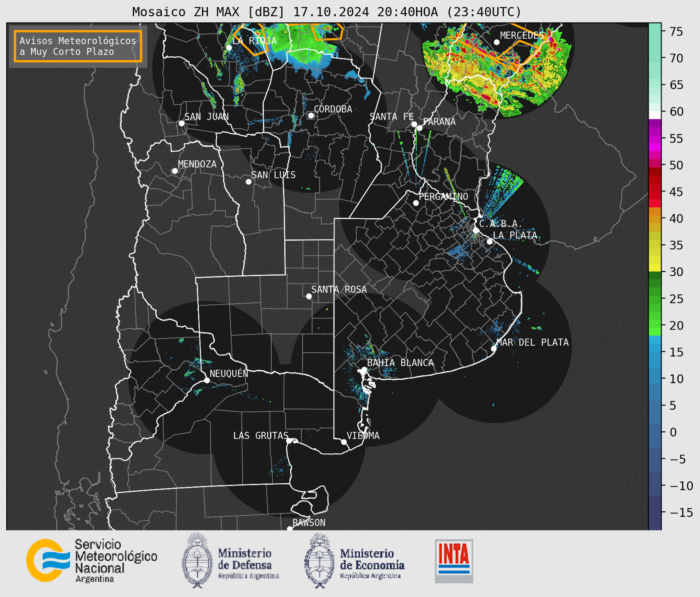
Task: Click the SANTA ROSA city label
Action: (339, 289)
